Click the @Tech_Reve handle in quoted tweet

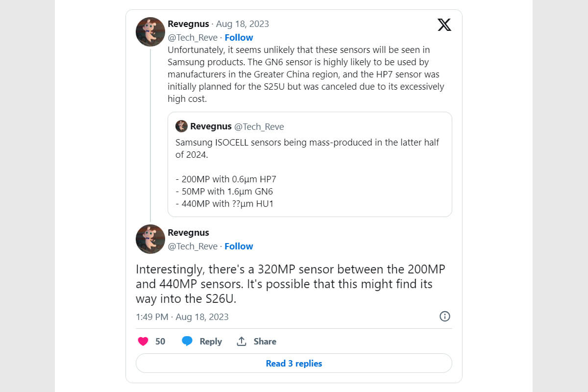coord(259,126)
